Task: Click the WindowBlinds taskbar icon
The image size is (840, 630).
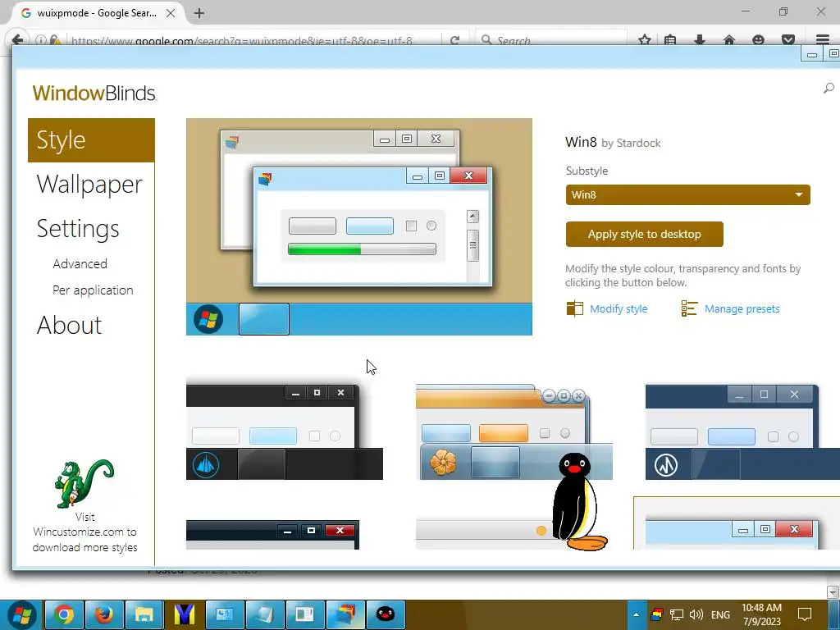Action: pos(345,614)
